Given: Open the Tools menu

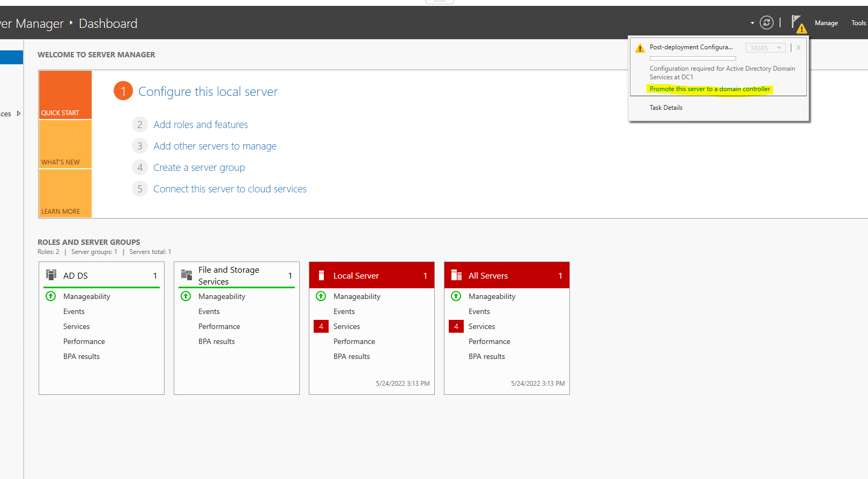Looking at the screenshot, I should coord(858,23).
